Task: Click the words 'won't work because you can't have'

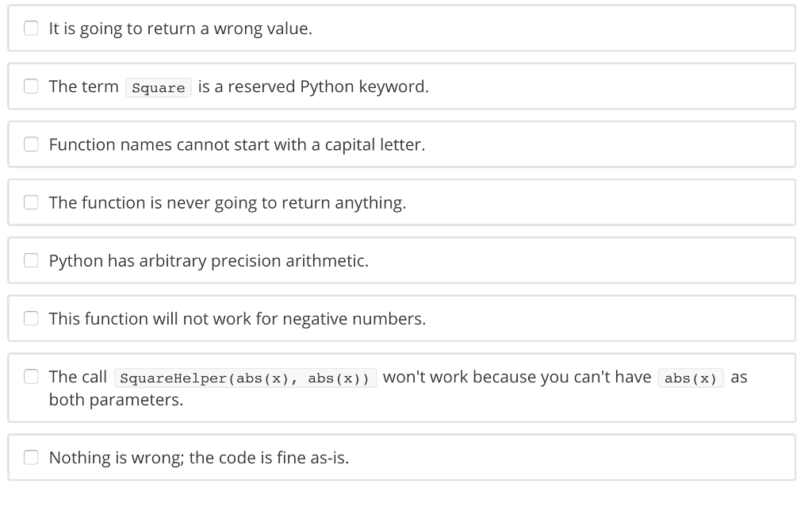Action: pos(517,377)
